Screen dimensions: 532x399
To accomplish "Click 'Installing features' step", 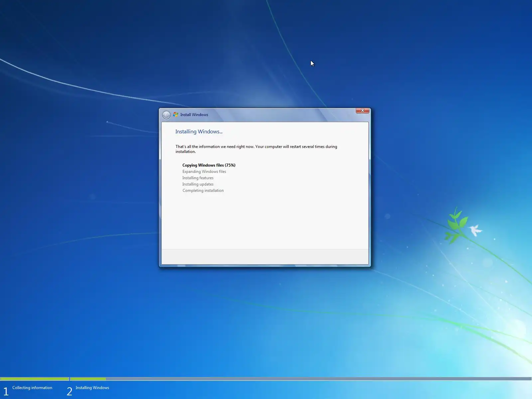I will coord(198,178).
